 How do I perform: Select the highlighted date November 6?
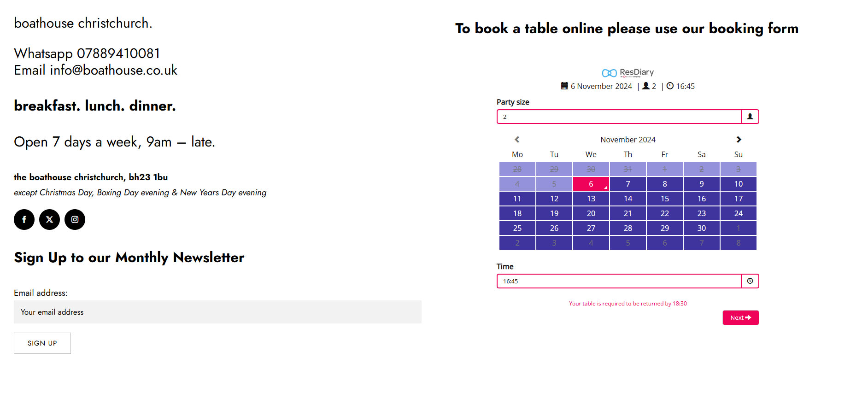point(591,184)
